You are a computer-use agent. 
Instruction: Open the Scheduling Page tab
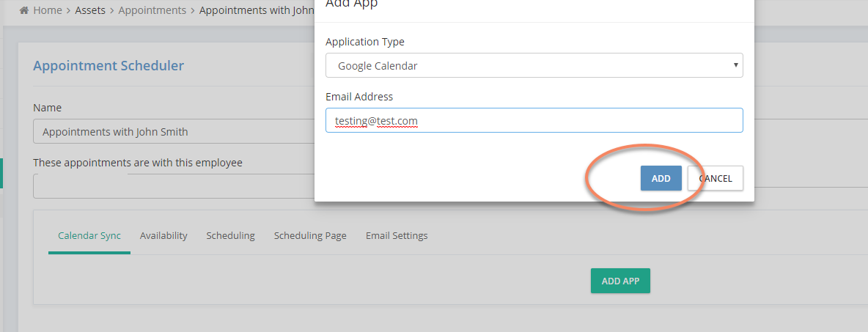310,235
